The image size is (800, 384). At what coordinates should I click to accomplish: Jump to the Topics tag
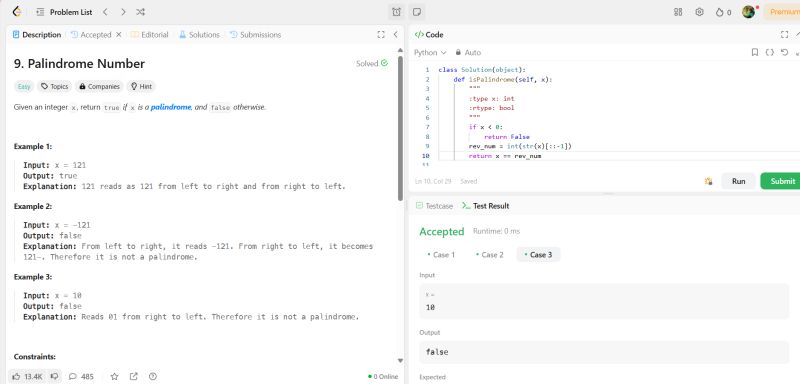[x=55, y=87]
